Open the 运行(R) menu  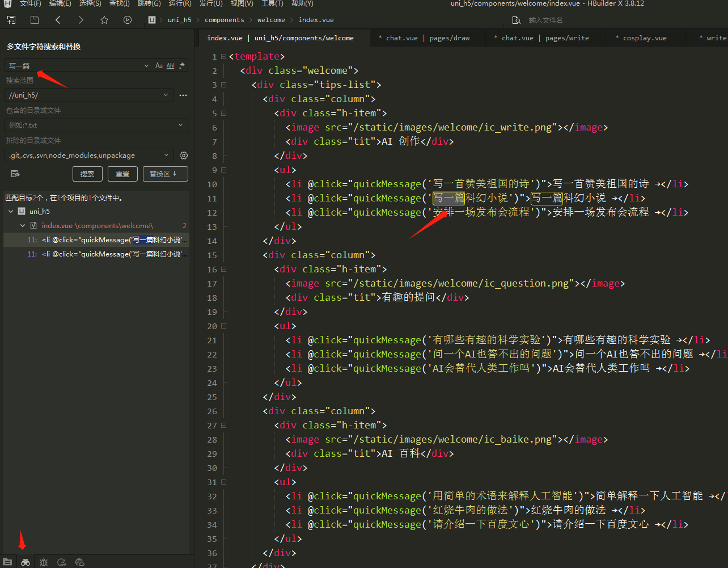point(180,3)
